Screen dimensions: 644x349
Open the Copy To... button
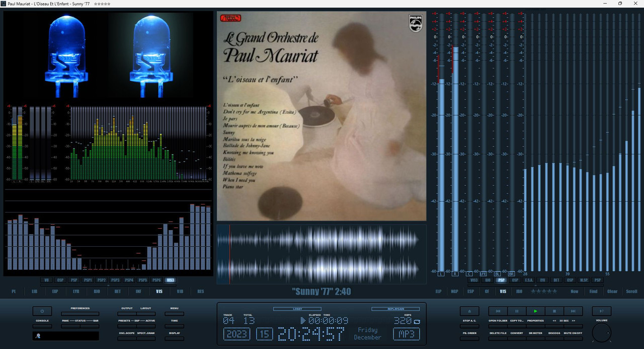click(517, 326)
